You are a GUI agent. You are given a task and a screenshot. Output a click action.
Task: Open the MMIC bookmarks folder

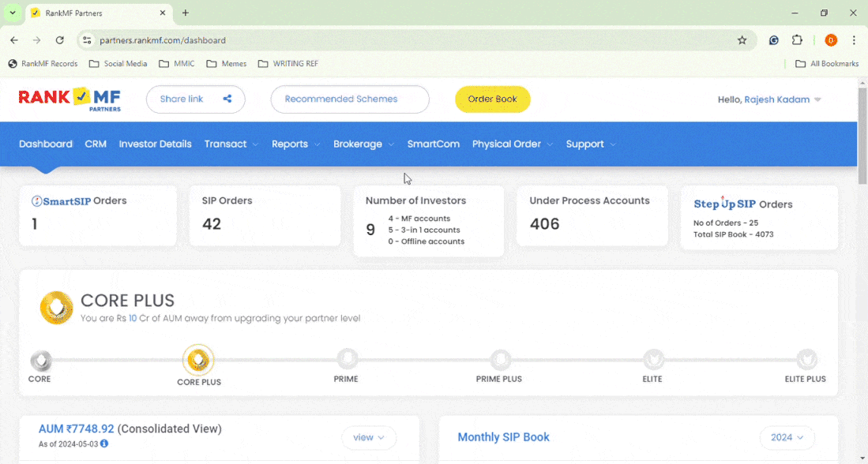[x=177, y=64]
